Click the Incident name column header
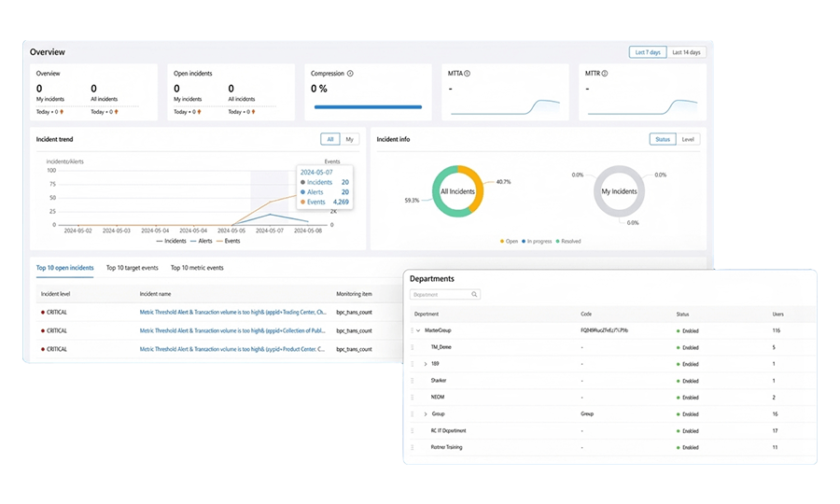Image resolution: width=840 pixels, height=504 pixels. click(155, 294)
